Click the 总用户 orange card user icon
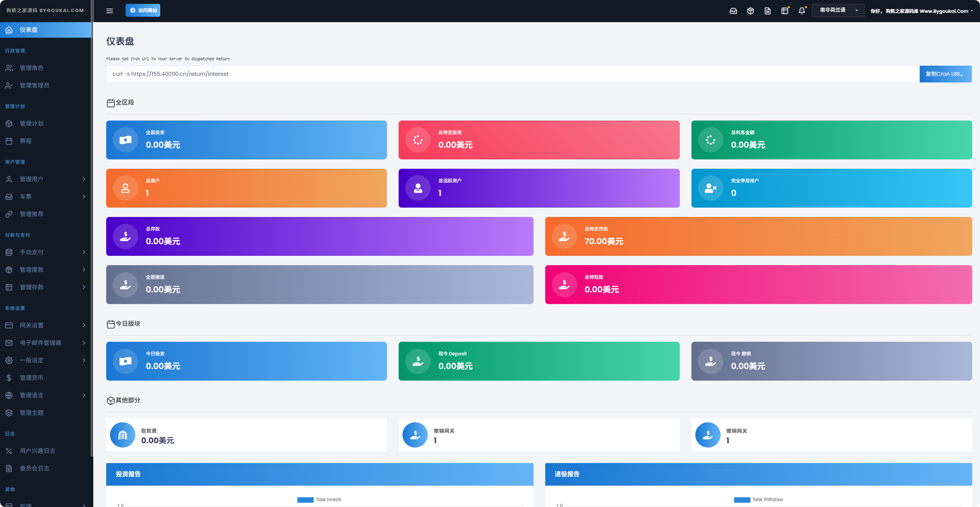Screen dimensions: 980x507 [125, 188]
